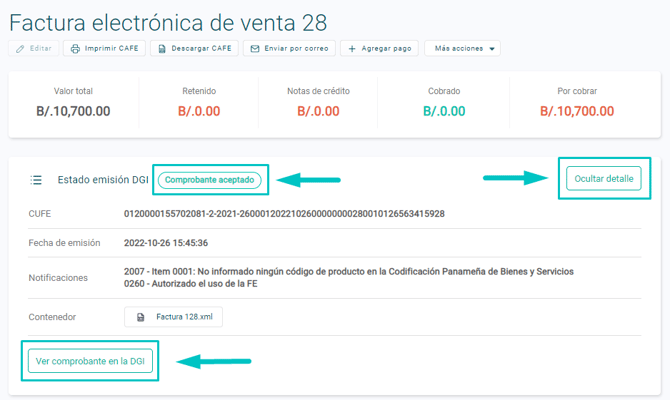Select emission date 2022-10-26 15:45:36
This screenshot has width=670, height=400.
(x=166, y=243)
